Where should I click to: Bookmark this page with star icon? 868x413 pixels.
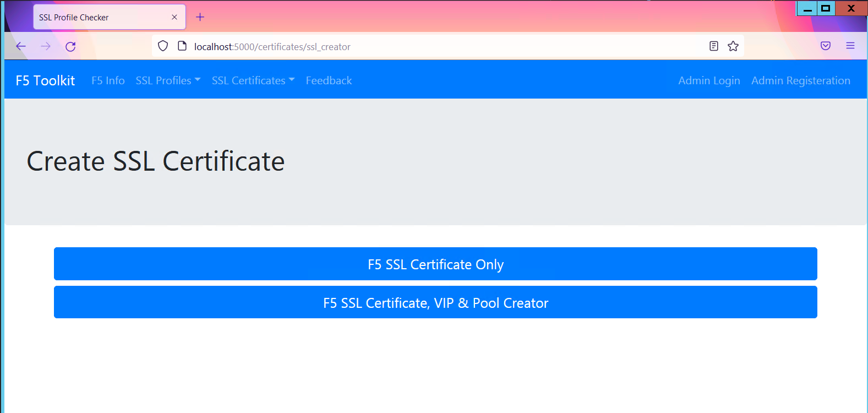pyautogui.click(x=733, y=46)
